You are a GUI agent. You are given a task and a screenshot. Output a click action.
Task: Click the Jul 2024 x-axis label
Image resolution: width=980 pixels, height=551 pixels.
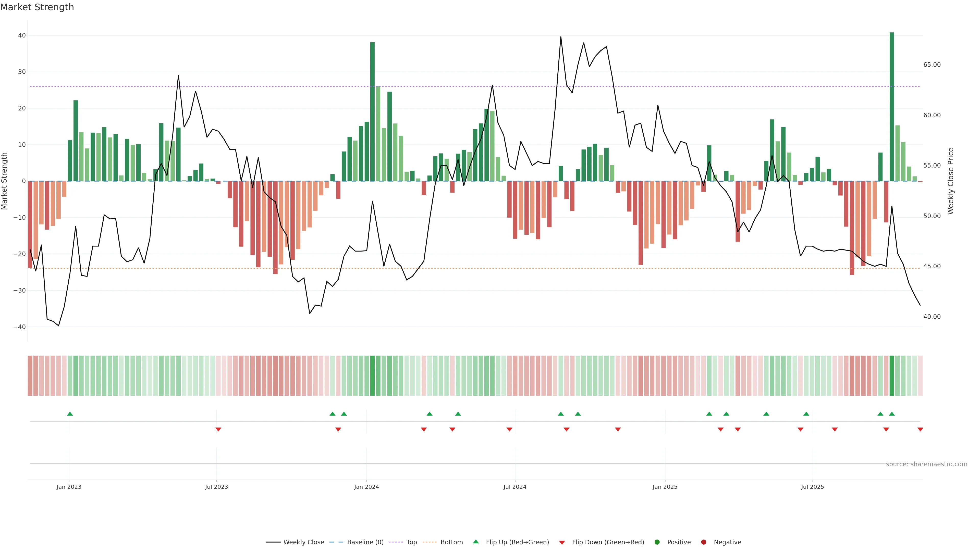[x=515, y=487]
